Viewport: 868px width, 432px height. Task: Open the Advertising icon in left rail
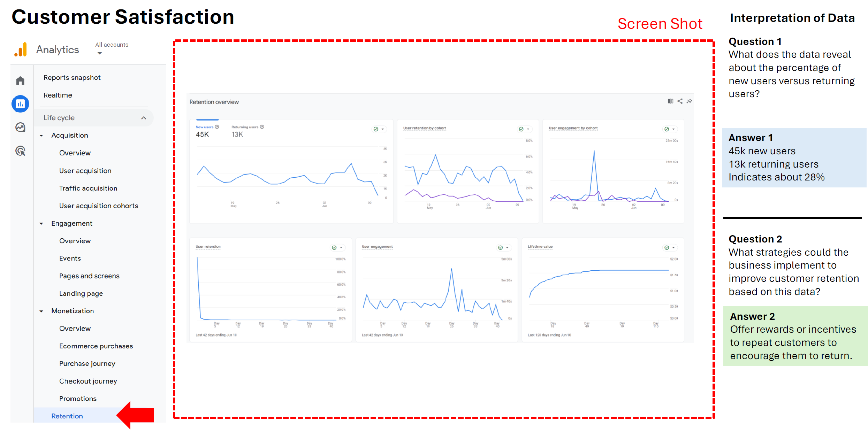coord(20,151)
